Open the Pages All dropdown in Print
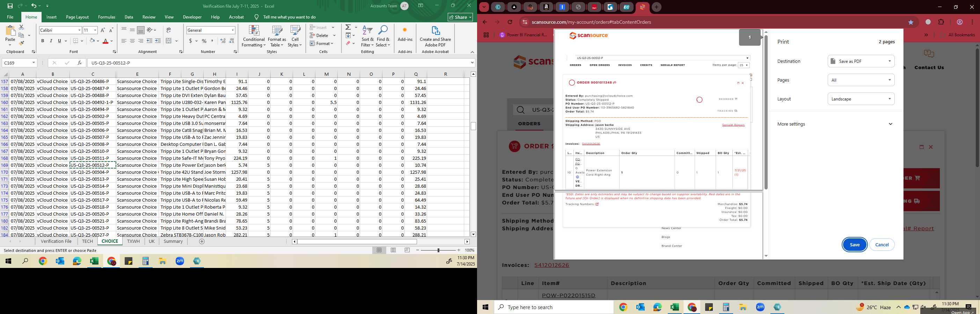 click(861, 80)
